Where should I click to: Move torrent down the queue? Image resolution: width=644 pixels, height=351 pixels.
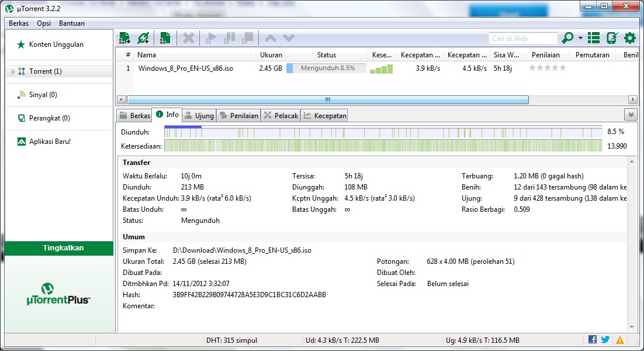[x=289, y=38]
